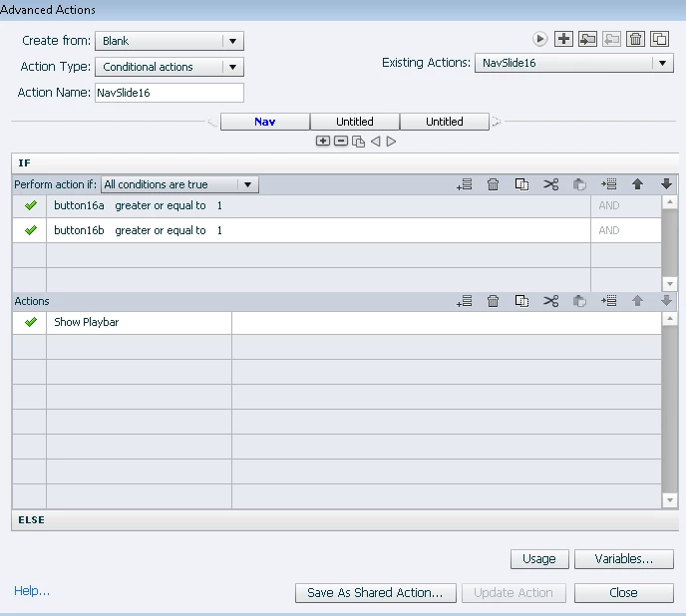686x616 pixels.
Task: Open Perform action if dropdown
Action: point(179,184)
